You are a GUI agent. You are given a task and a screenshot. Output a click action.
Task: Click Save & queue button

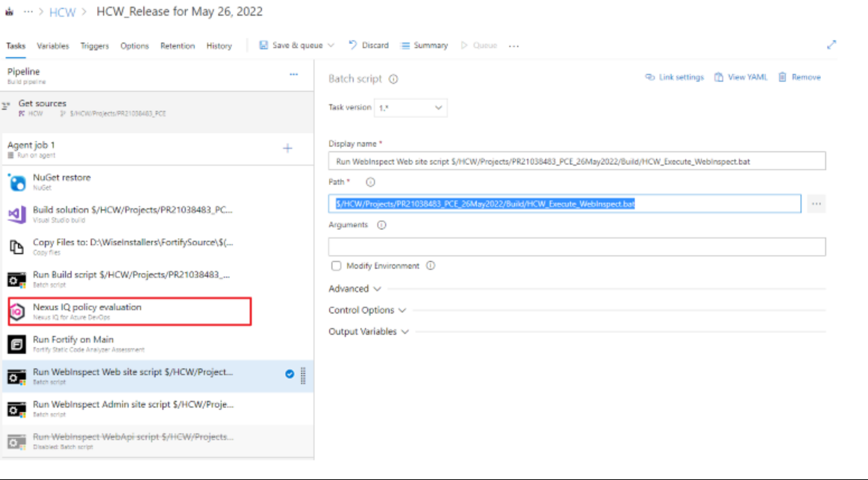pyautogui.click(x=291, y=46)
